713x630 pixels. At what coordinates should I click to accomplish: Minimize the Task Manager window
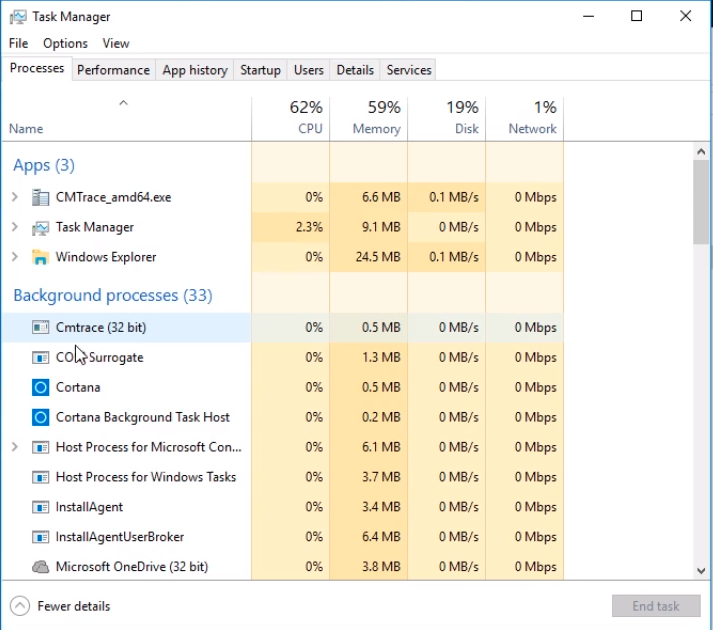click(588, 16)
